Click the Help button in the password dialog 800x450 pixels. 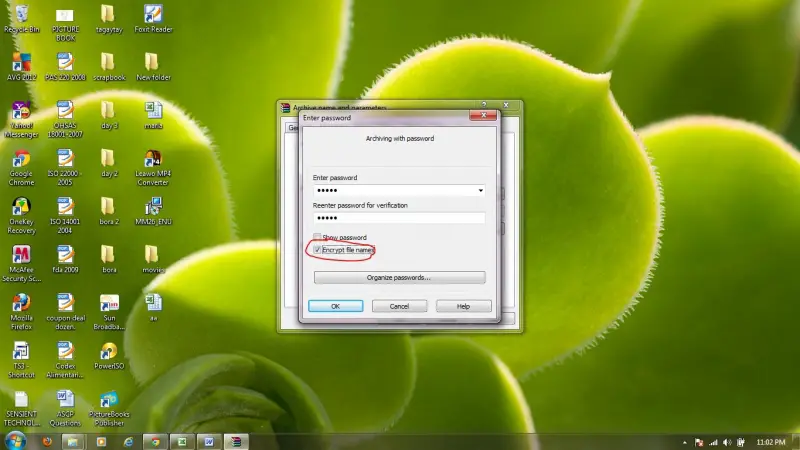pos(463,306)
